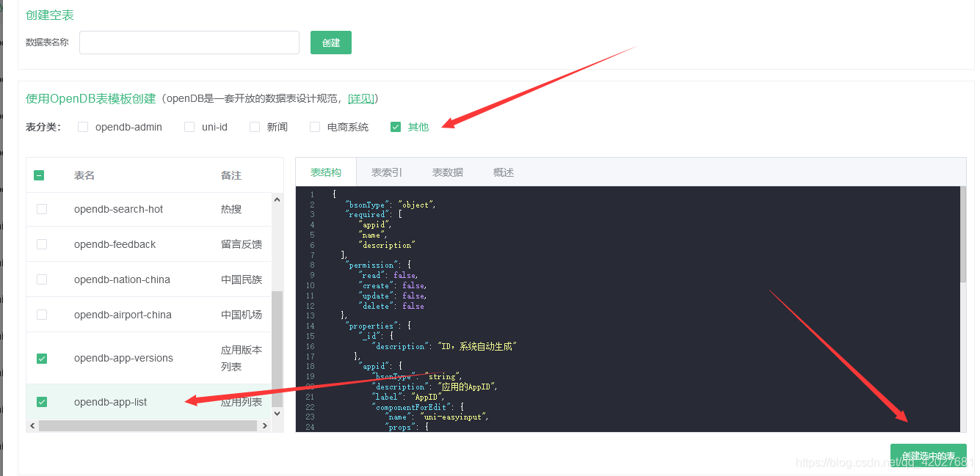Click the horizontal scrollbar left arrow

coord(32,425)
